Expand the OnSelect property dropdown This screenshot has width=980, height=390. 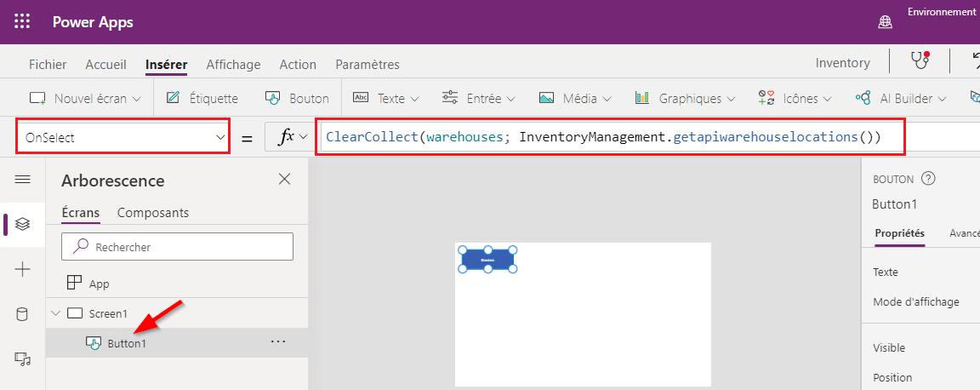[x=123, y=138]
